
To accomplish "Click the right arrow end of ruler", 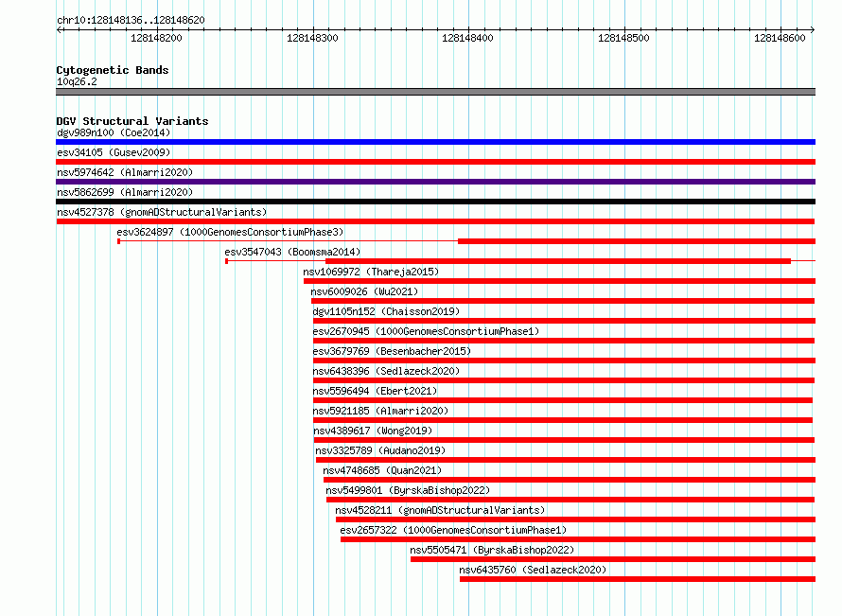I will [813, 29].
